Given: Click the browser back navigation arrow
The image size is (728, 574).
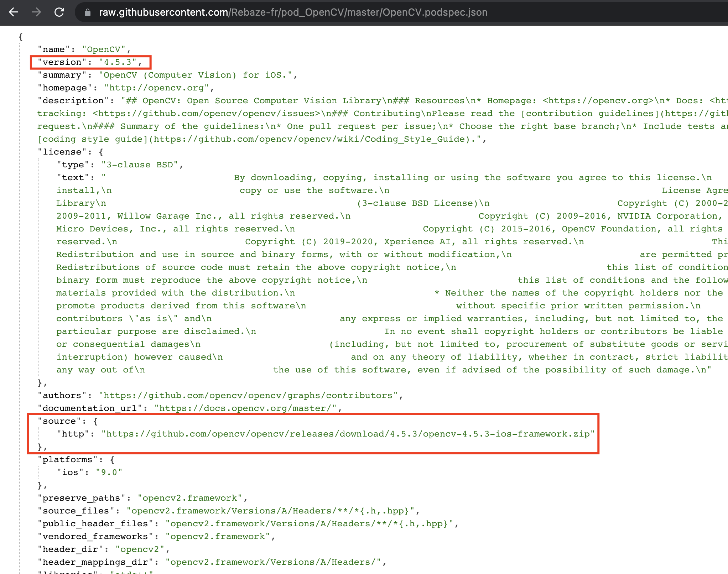Looking at the screenshot, I should (14, 12).
